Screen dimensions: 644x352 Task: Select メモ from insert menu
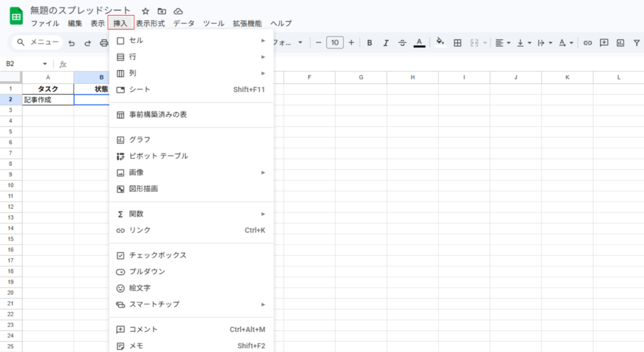tap(191, 346)
